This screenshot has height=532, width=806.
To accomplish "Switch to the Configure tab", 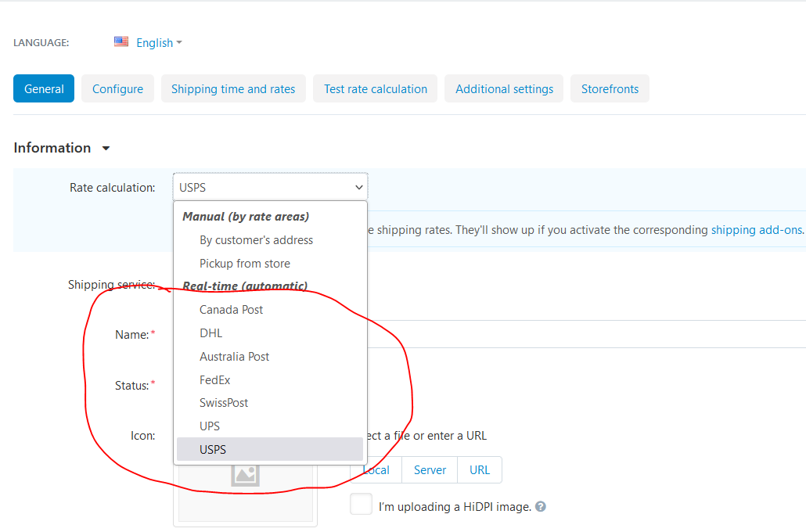I will (117, 88).
